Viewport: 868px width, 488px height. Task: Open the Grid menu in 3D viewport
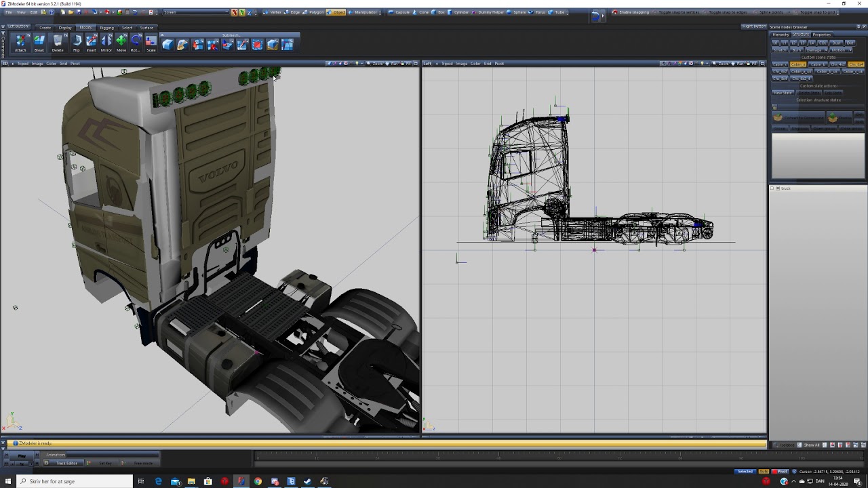coord(63,64)
